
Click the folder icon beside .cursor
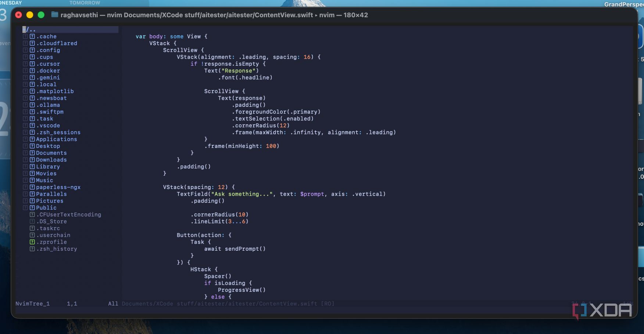pos(32,64)
